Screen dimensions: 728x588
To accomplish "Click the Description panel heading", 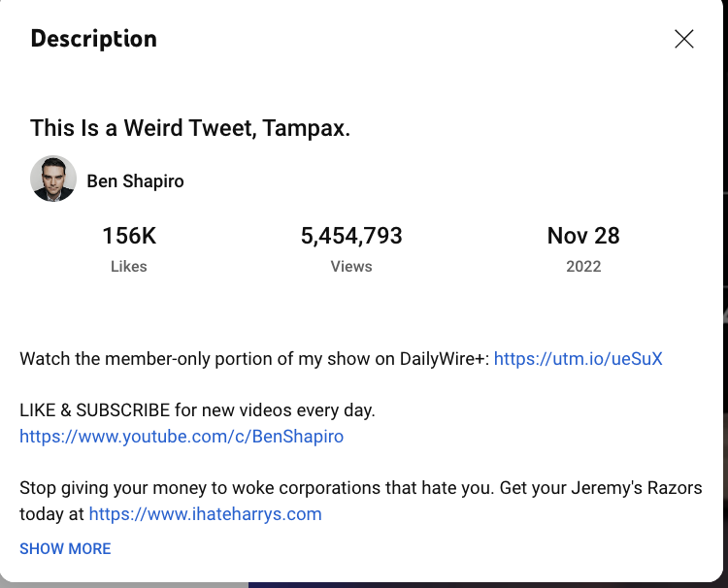I will [93, 39].
